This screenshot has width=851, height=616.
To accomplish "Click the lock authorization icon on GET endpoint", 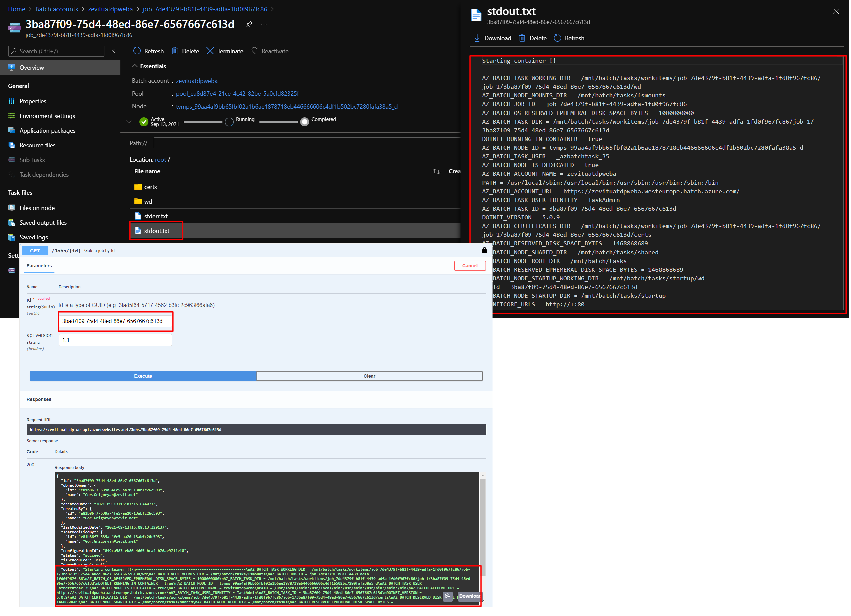I will point(485,251).
